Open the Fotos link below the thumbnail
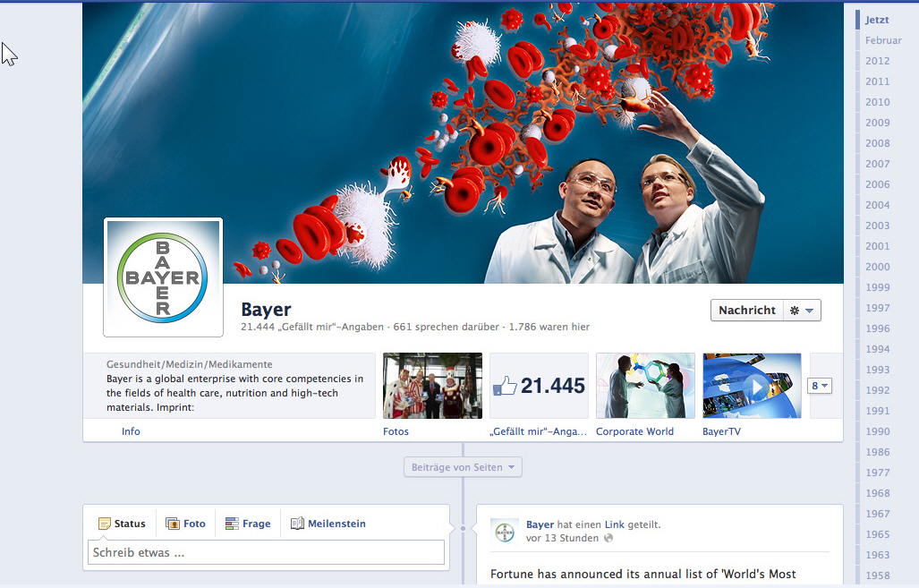This screenshot has height=588, width=919. click(396, 431)
